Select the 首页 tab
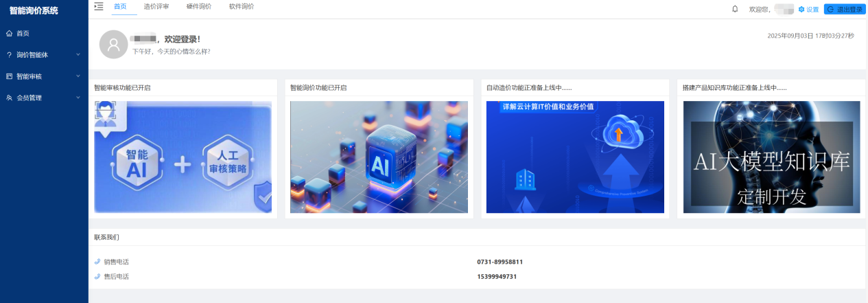868x303 pixels. (x=120, y=6)
